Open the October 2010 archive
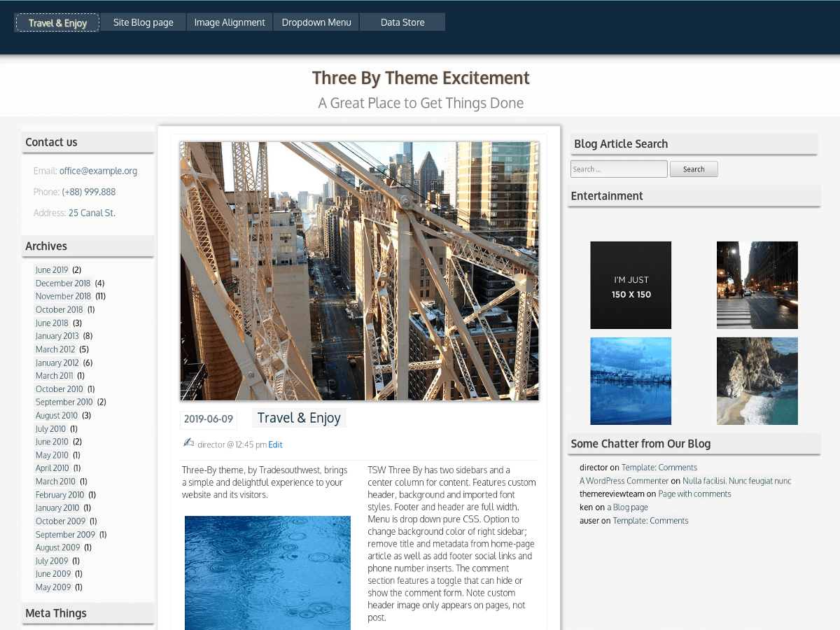840x630 pixels. click(x=59, y=389)
